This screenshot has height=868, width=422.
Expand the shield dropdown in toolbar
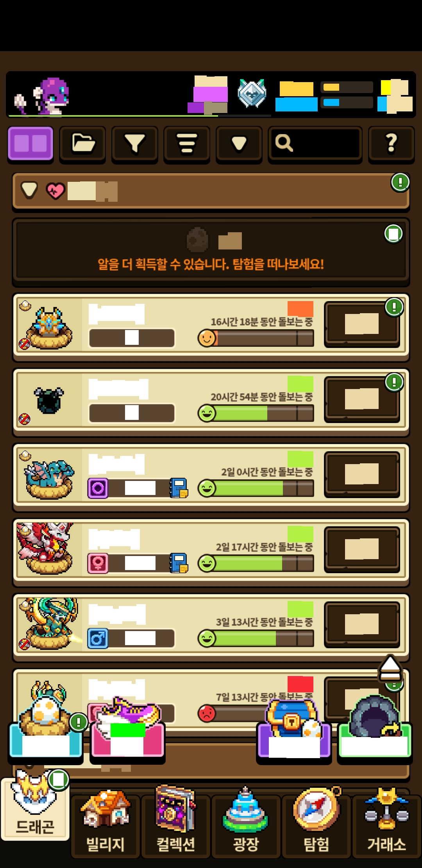coord(239,143)
